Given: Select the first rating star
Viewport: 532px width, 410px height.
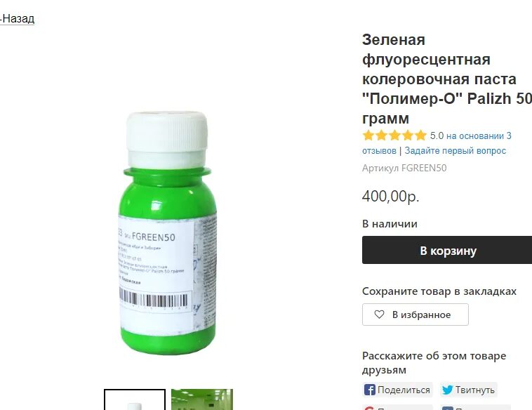Looking at the screenshot, I should coord(368,135).
